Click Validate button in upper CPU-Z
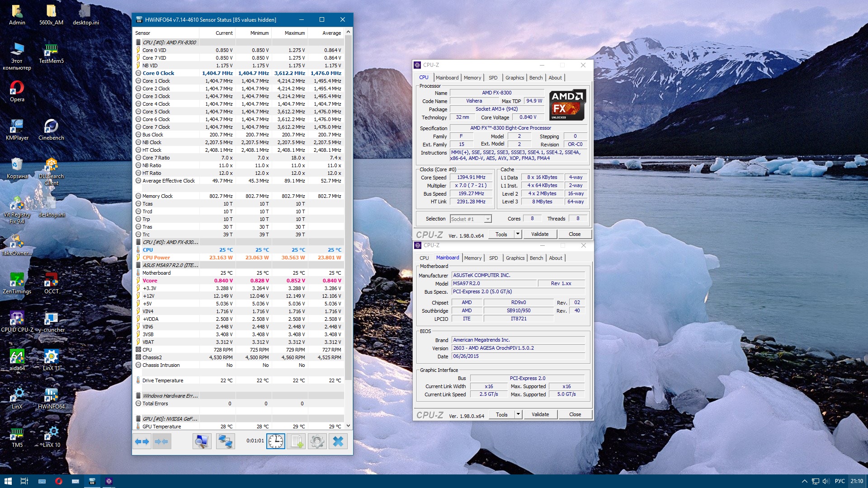The height and width of the screenshot is (488, 868). pyautogui.click(x=539, y=234)
